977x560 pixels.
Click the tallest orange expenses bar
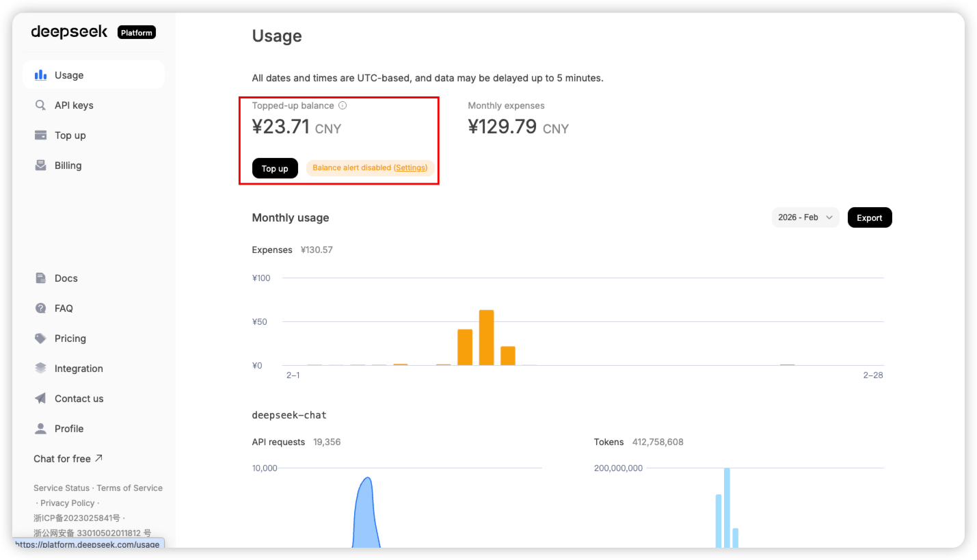click(486, 337)
